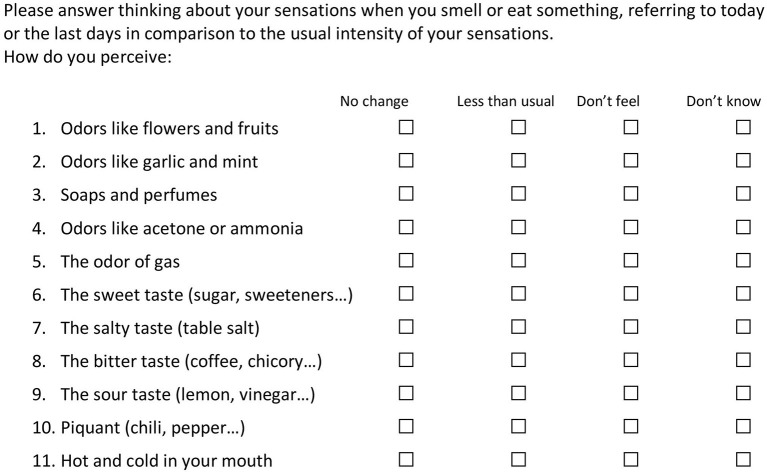Tick 'Less than usual' for sweet taste
Screen dimensions: 767x475
[x=519, y=294]
